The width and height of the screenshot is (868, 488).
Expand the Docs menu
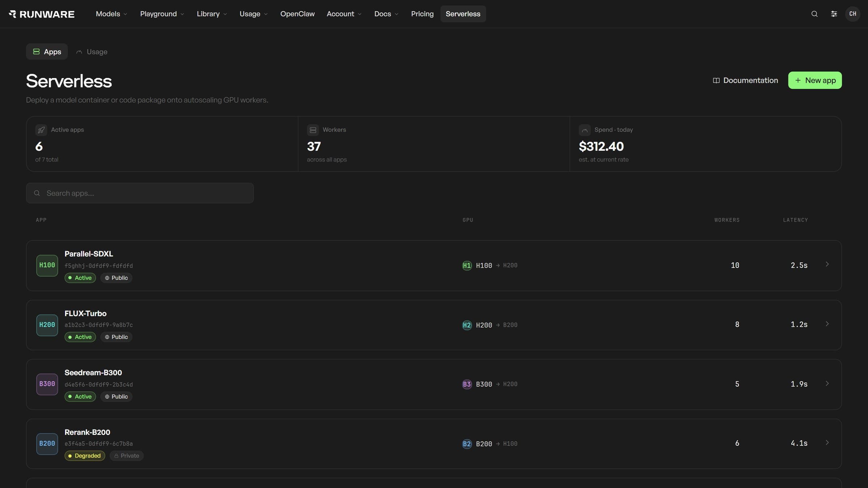[x=386, y=14]
